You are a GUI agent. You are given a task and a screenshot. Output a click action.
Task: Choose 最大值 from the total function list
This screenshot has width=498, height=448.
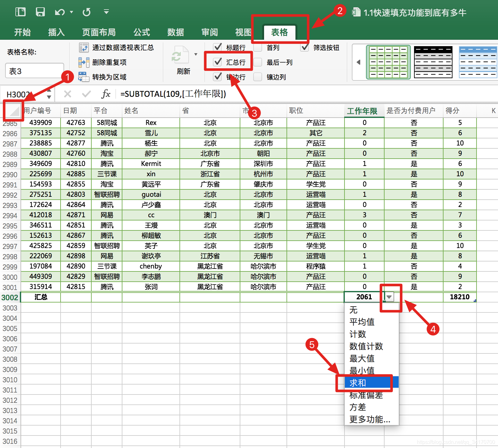click(x=372, y=359)
